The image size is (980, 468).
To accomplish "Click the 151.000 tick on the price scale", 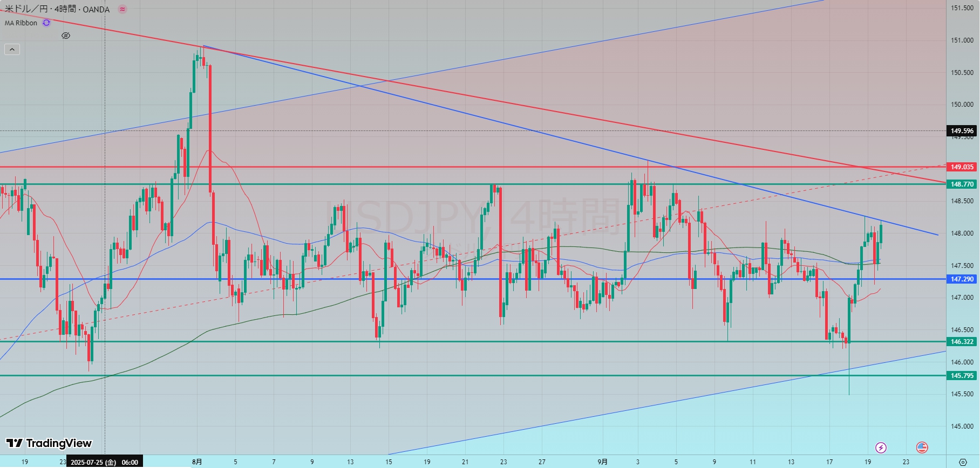I will (x=962, y=40).
